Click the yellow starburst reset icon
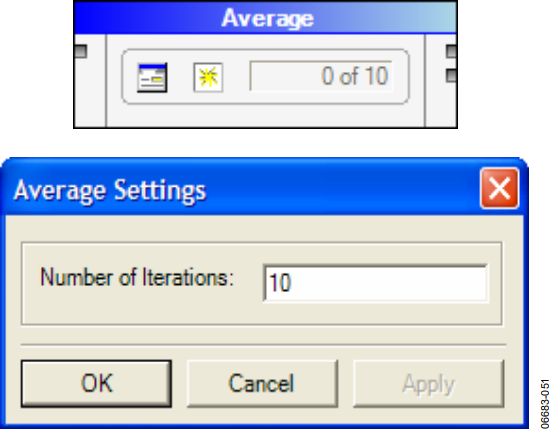 pos(208,77)
